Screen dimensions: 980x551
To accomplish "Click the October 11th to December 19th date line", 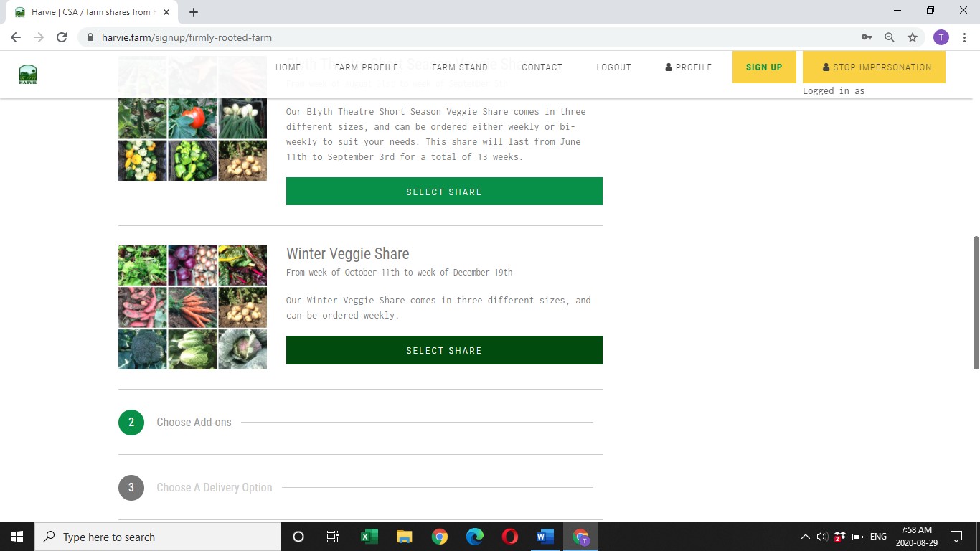I will (x=400, y=272).
